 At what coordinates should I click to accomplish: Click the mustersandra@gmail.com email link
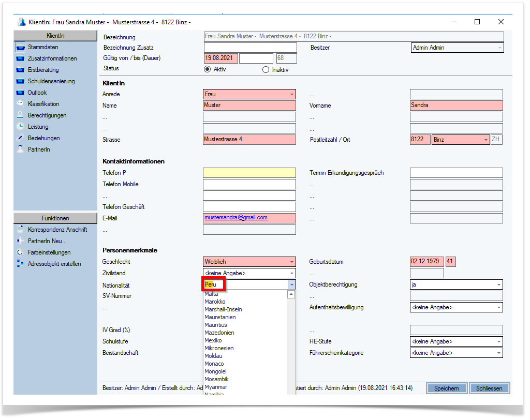236,218
